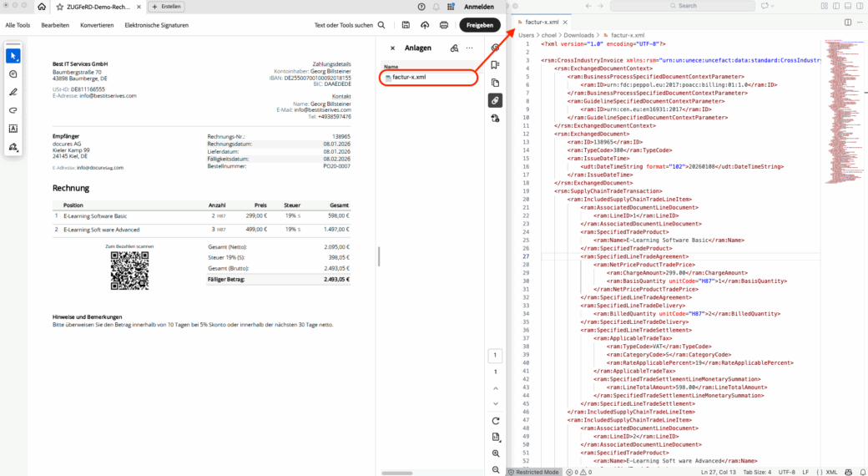Click the current page number box
868x476 pixels.
496,355
